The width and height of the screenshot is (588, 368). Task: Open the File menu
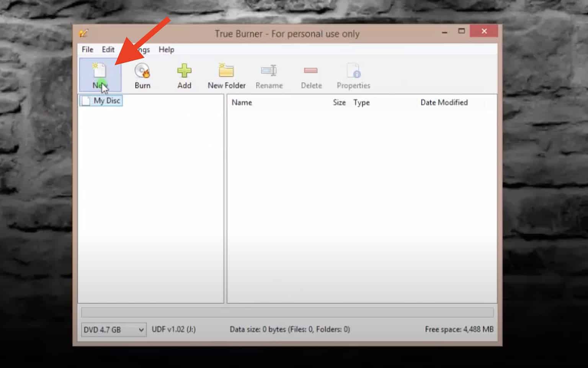point(87,49)
